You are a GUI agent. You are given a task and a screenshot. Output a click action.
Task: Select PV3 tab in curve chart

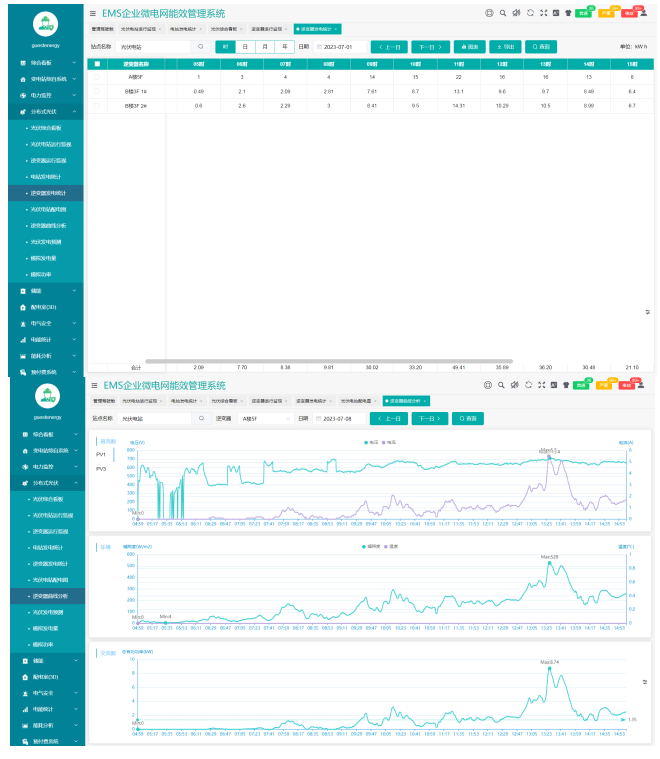pyautogui.click(x=102, y=468)
